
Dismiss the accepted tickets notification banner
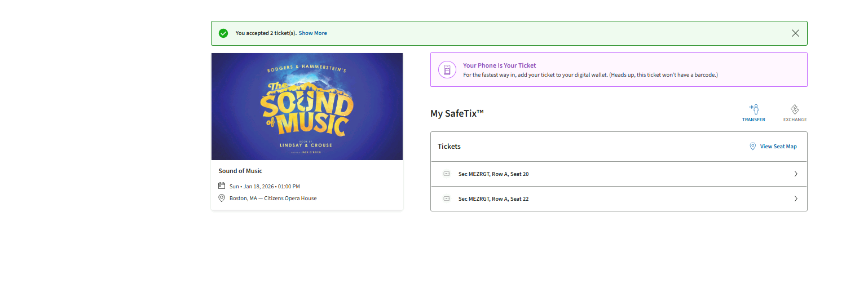point(795,33)
